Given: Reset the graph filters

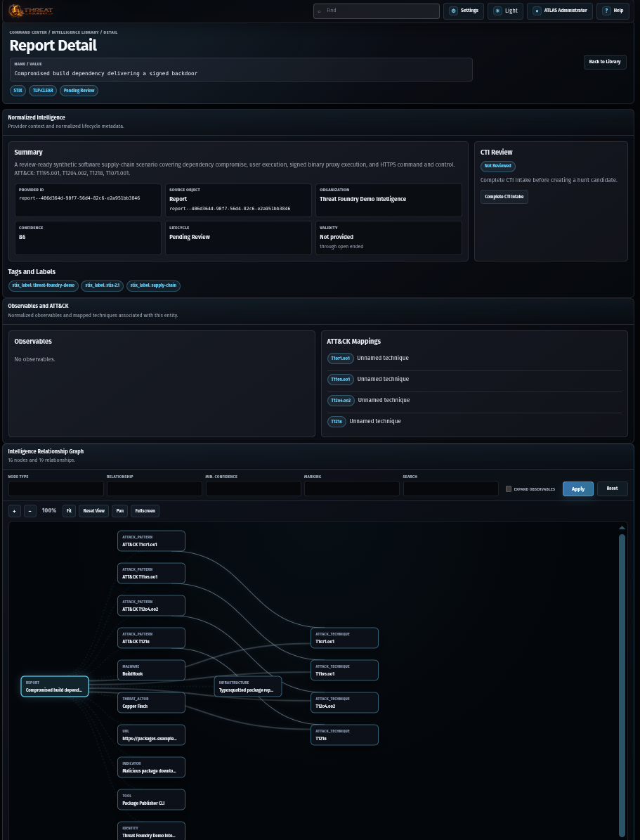Looking at the screenshot, I should click(x=612, y=489).
